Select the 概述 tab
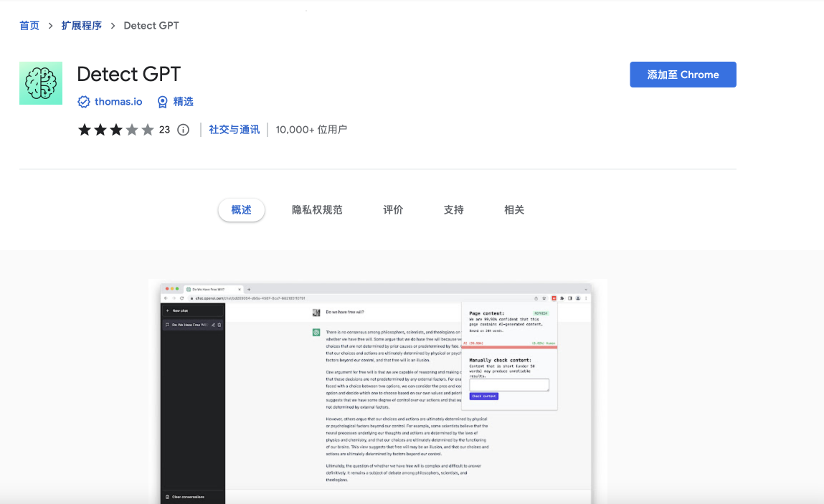This screenshot has width=824, height=504. (x=241, y=210)
